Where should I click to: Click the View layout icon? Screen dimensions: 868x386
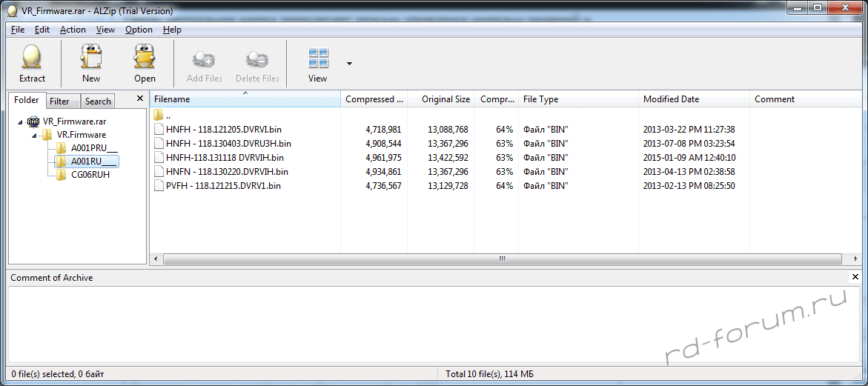[318, 58]
